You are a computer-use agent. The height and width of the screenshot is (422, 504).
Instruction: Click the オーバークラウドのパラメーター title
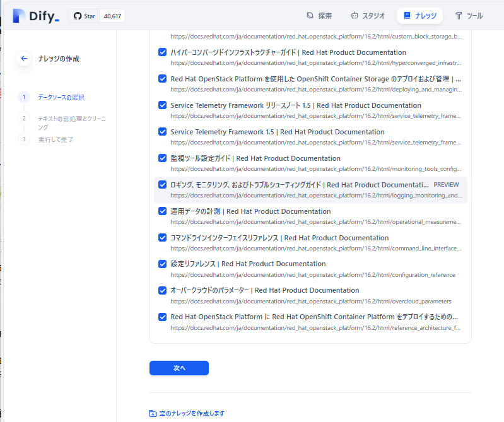coord(264,290)
